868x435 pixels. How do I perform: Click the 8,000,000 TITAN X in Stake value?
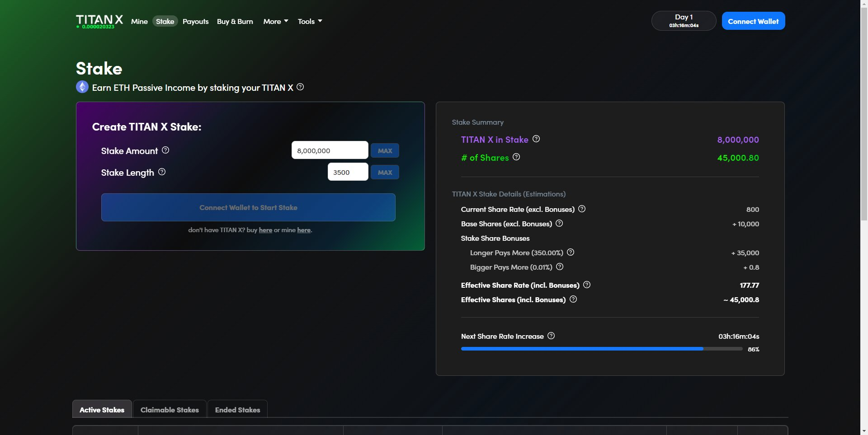[738, 140]
